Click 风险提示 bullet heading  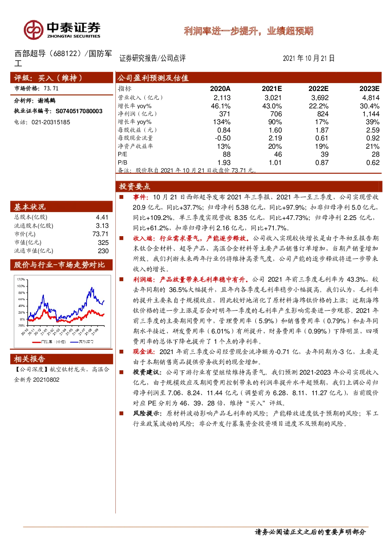pos(147,413)
